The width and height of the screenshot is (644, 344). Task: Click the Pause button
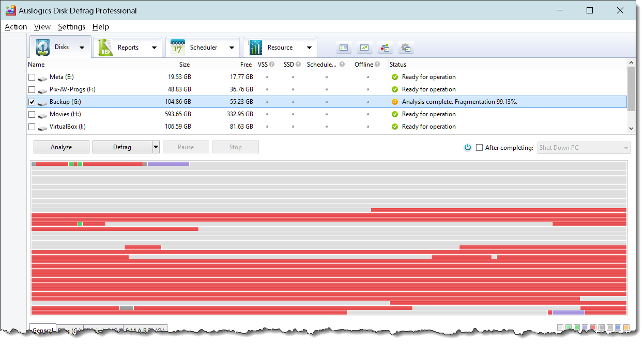[186, 147]
